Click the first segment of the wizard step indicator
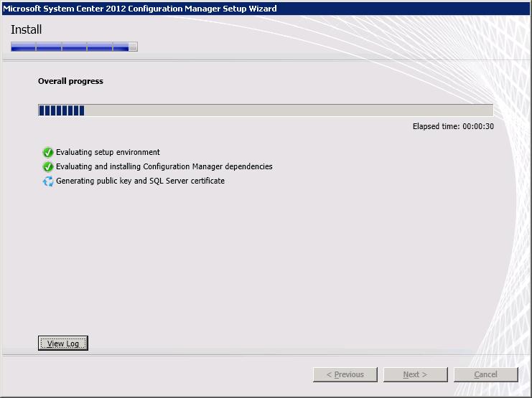Screen dimensions: 532x398 point(23,47)
